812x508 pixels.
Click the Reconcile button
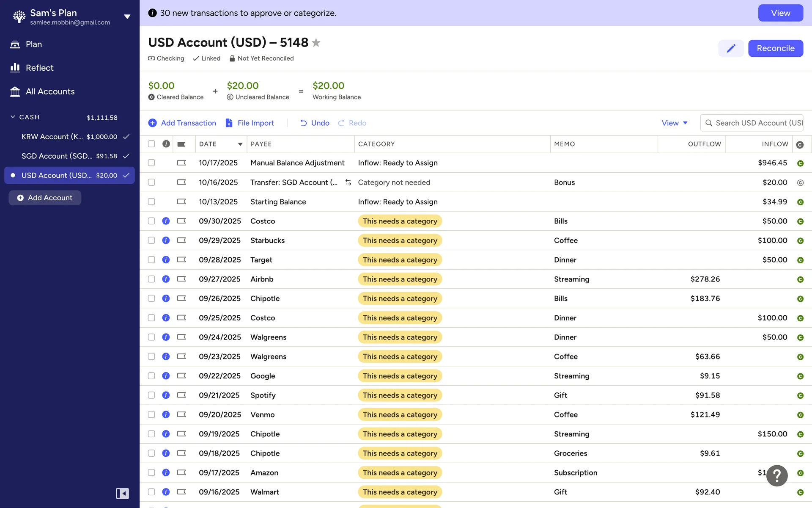[775, 48]
